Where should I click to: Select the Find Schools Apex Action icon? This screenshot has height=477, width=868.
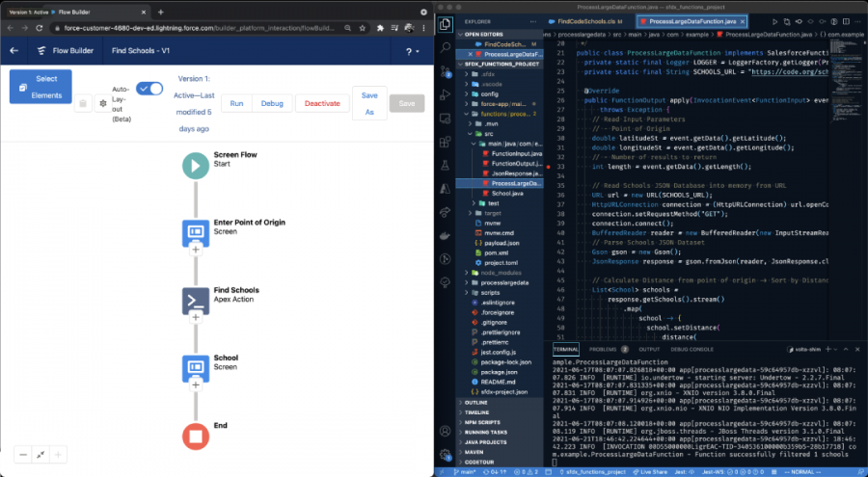[x=196, y=301]
